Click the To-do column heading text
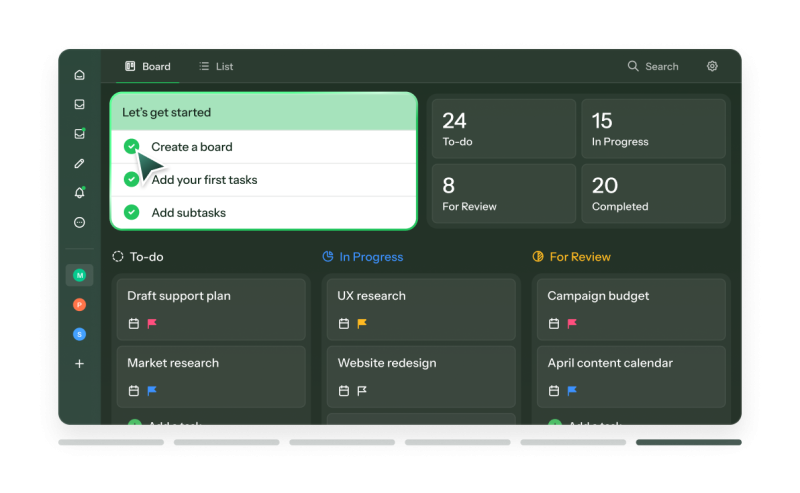This screenshot has height=493, width=800. [146, 257]
